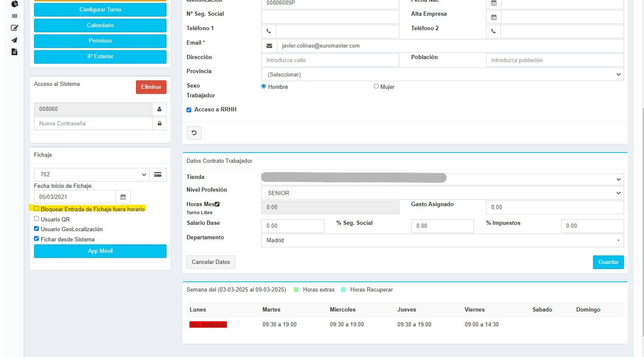The image size is (644, 357).
Task: Click the Nueva Contraseña input field
Action: pos(93,123)
